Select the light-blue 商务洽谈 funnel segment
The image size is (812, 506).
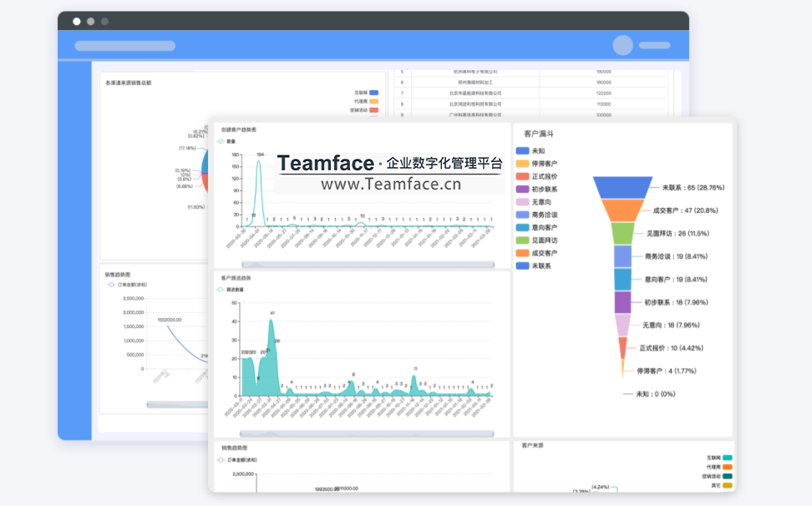[622, 256]
